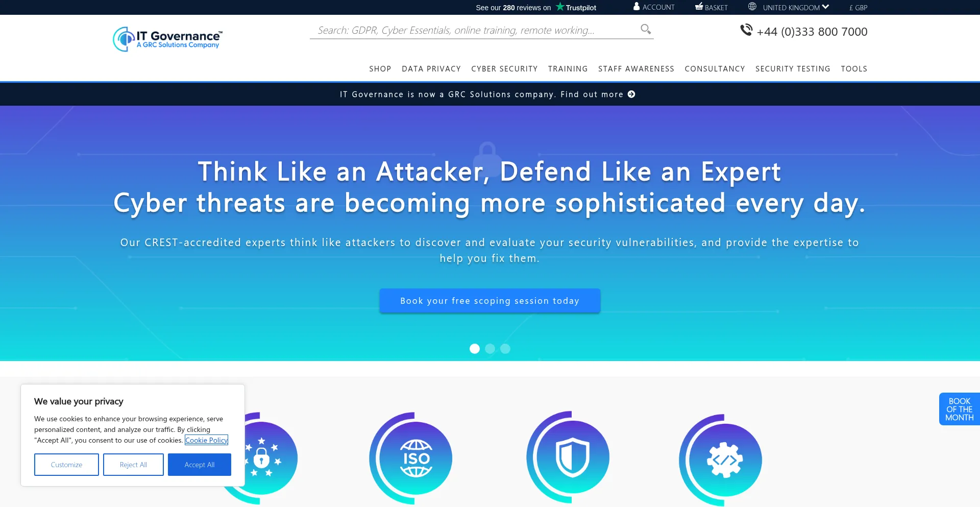Click the gear code circular icon
The image size is (980, 507).
[724, 460]
